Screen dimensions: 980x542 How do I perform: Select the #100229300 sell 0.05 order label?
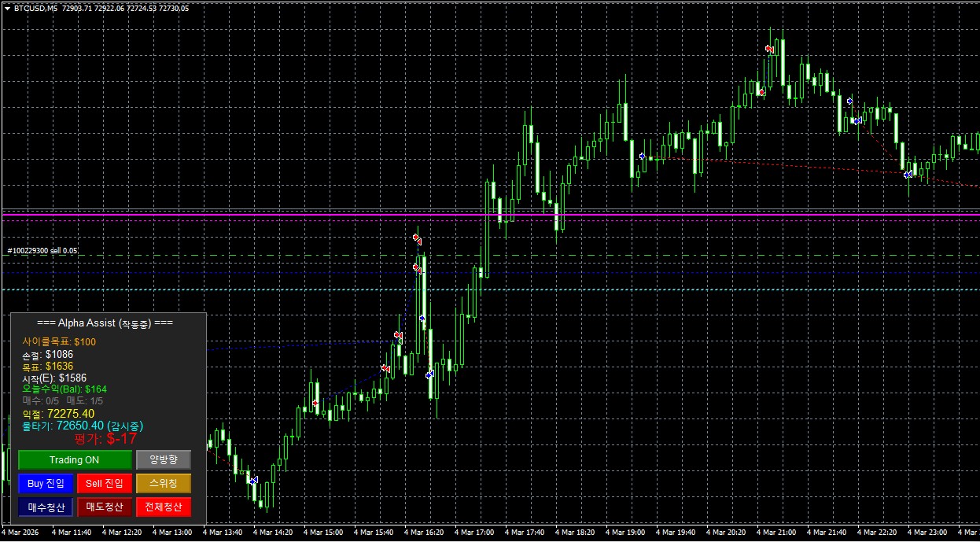click(42, 250)
